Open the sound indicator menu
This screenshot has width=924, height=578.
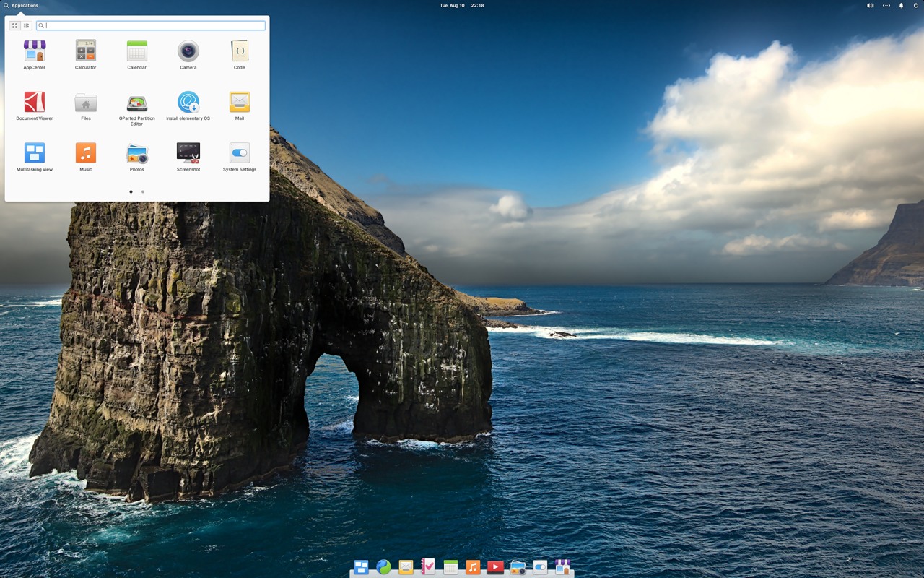(x=869, y=5)
